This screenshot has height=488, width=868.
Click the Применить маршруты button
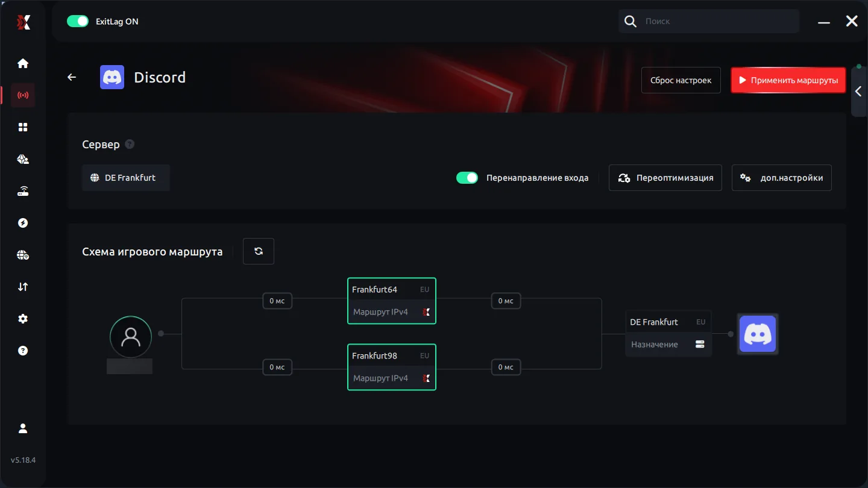point(788,80)
